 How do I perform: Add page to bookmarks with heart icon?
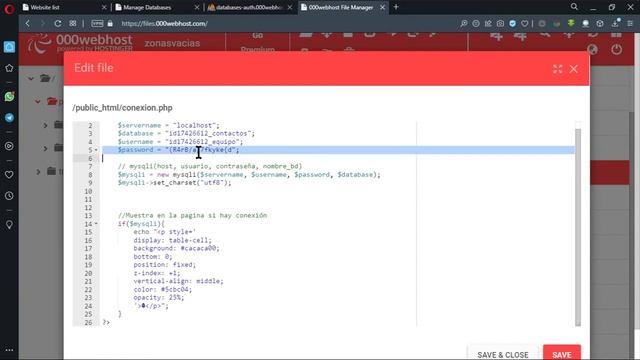click(525, 24)
